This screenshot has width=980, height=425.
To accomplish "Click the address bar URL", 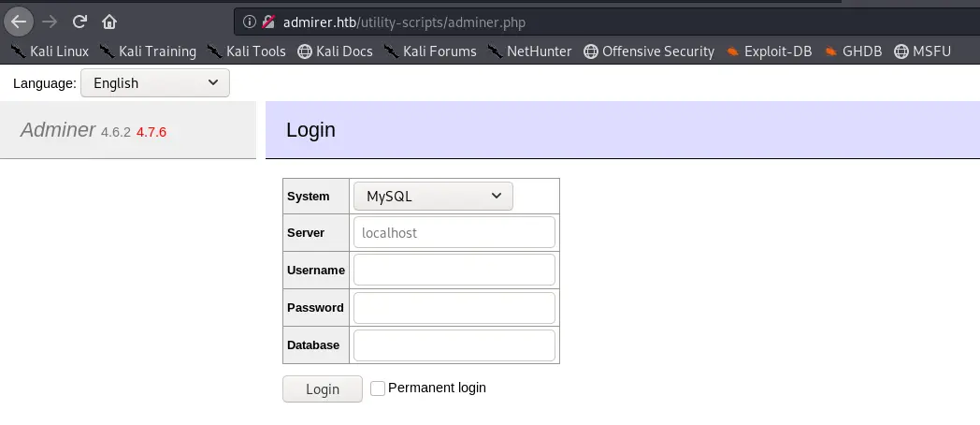I will (404, 22).
